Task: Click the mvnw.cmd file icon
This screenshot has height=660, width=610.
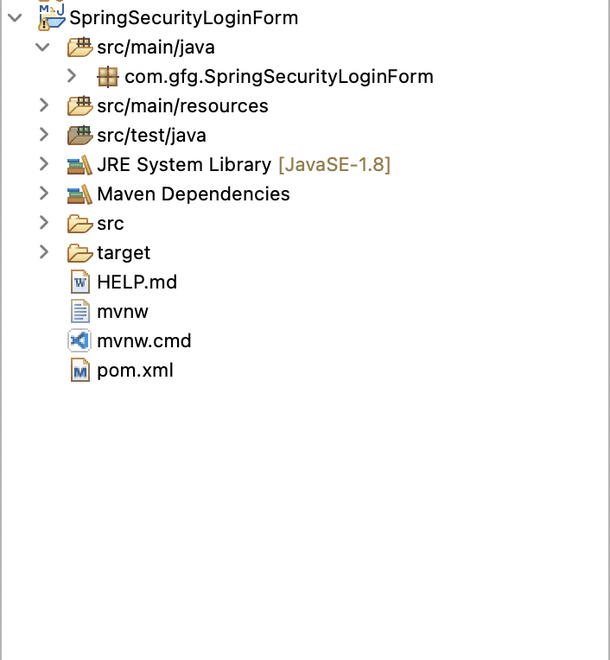Action: [80, 341]
